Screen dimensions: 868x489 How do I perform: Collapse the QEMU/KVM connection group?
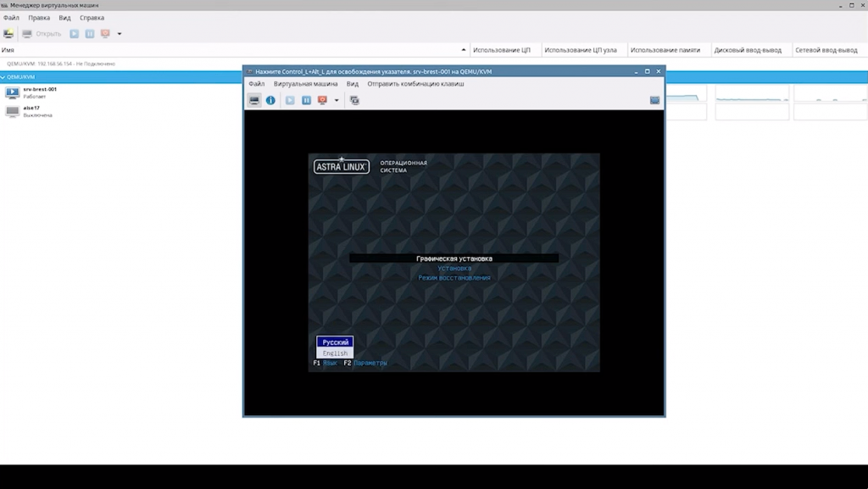coord(3,77)
